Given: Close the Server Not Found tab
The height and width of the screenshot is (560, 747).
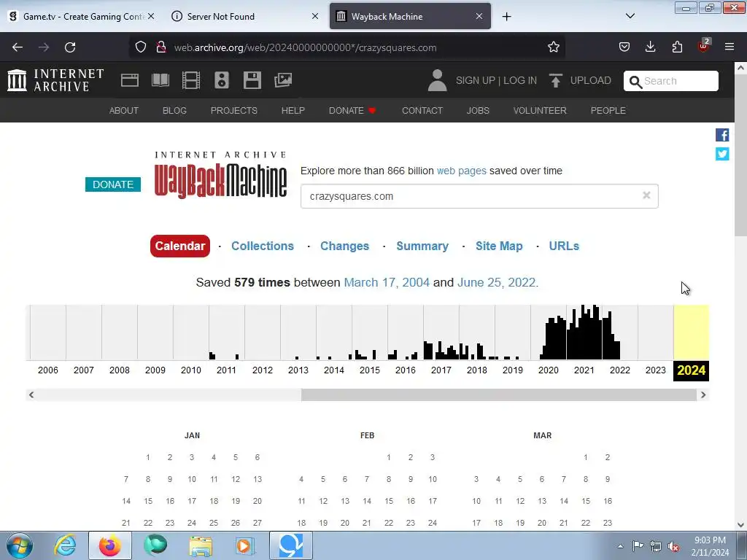Looking at the screenshot, I should (315, 16).
